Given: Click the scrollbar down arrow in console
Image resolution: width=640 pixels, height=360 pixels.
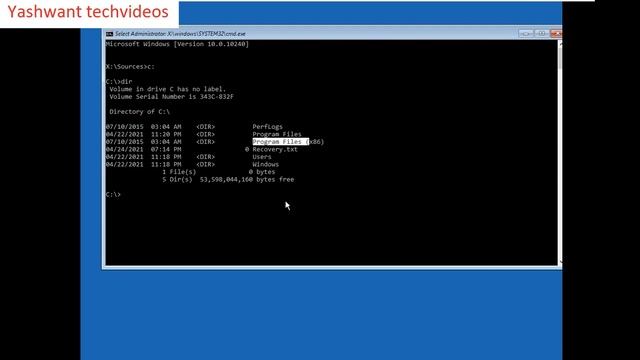Looking at the screenshot, I should [560, 261].
